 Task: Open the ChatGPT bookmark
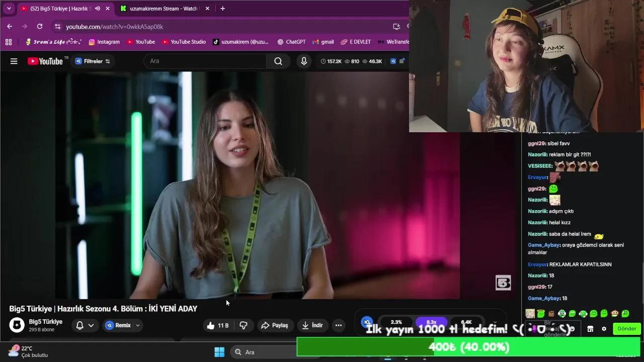click(291, 42)
